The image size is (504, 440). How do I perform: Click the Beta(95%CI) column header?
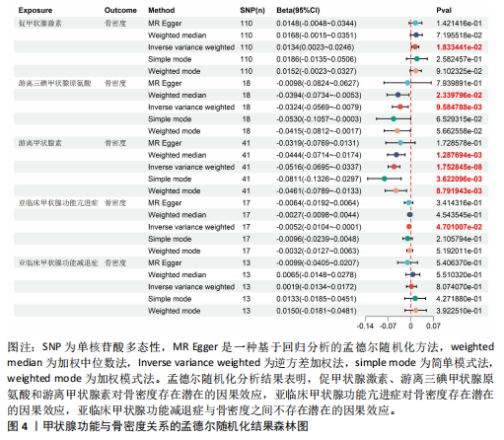[x=298, y=10]
